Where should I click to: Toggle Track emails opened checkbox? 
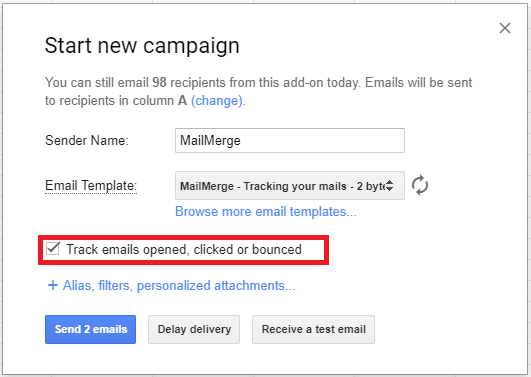point(53,249)
